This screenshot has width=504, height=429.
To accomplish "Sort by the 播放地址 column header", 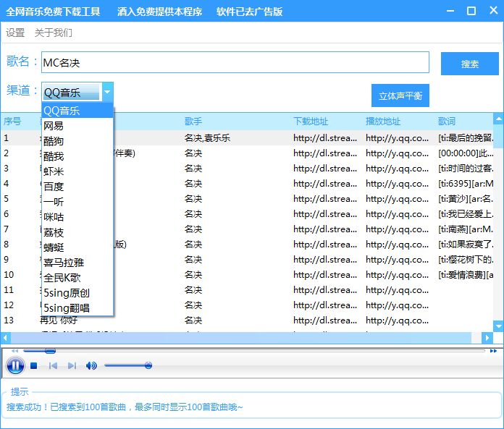I will coord(383,122).
